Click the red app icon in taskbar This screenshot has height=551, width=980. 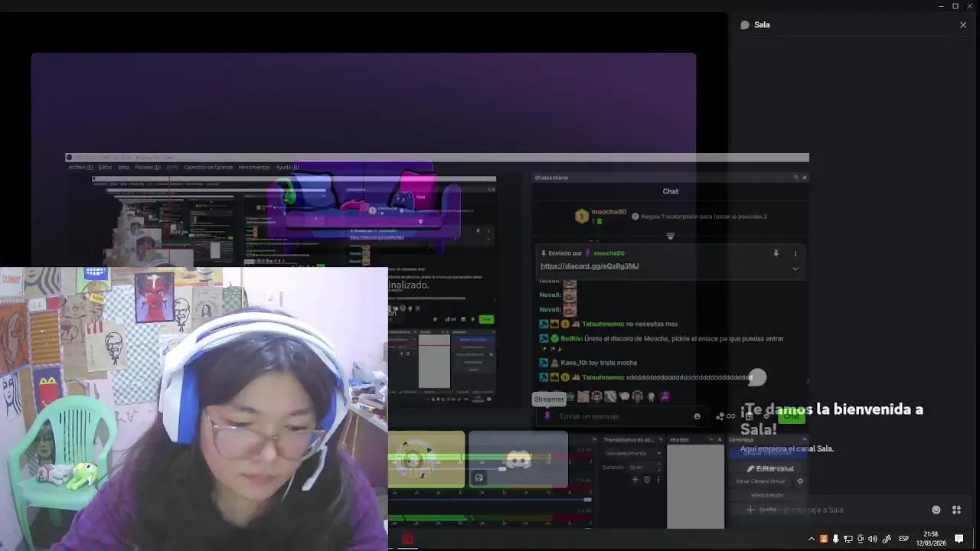[407, 540]
